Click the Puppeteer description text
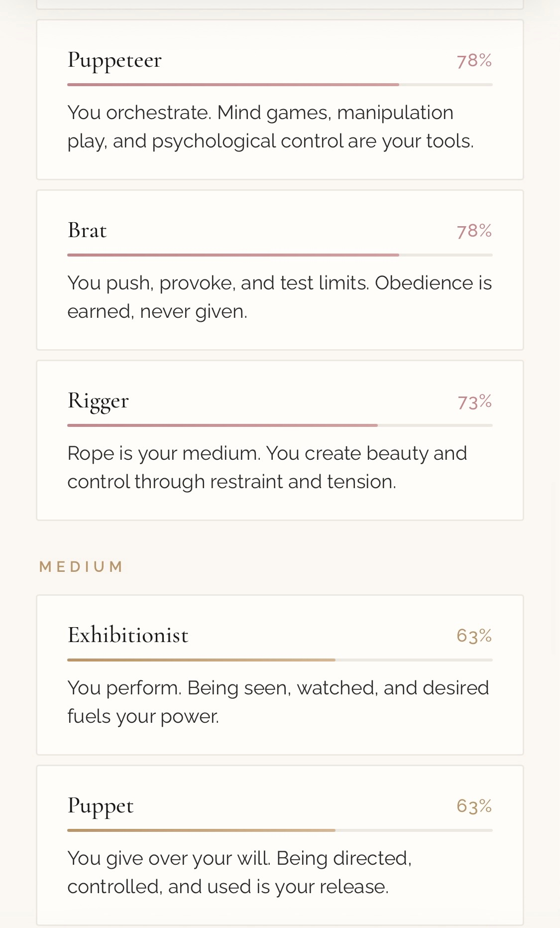Image resolution: width=560 pixels, height=928 pixels. (270, 127)
